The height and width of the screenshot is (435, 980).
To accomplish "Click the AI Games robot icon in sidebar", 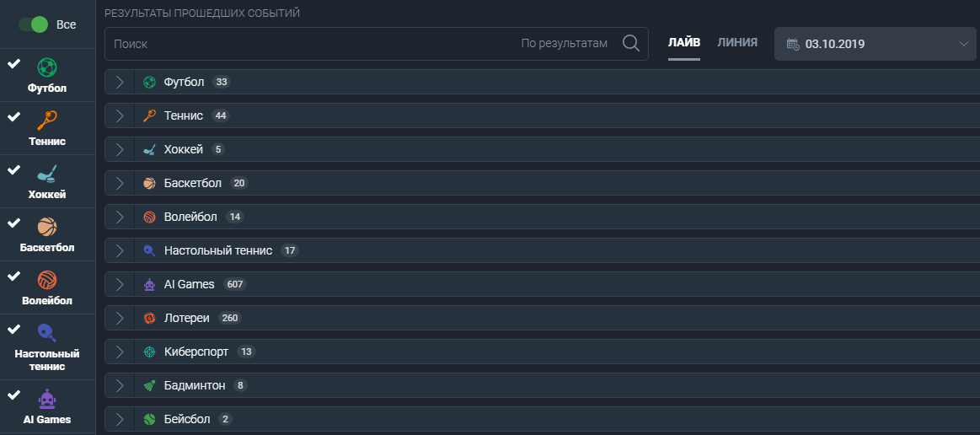I will (47, 399).
